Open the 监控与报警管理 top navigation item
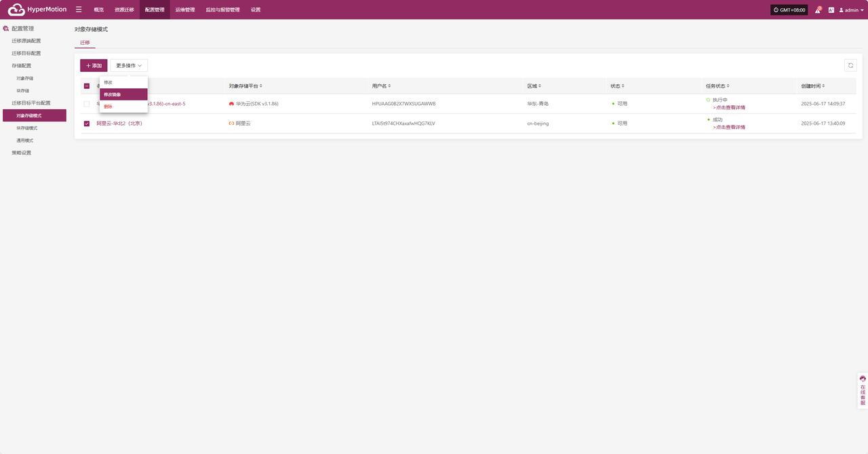The height and width of the screenshot is (454, 868). [x=222, y=10]
